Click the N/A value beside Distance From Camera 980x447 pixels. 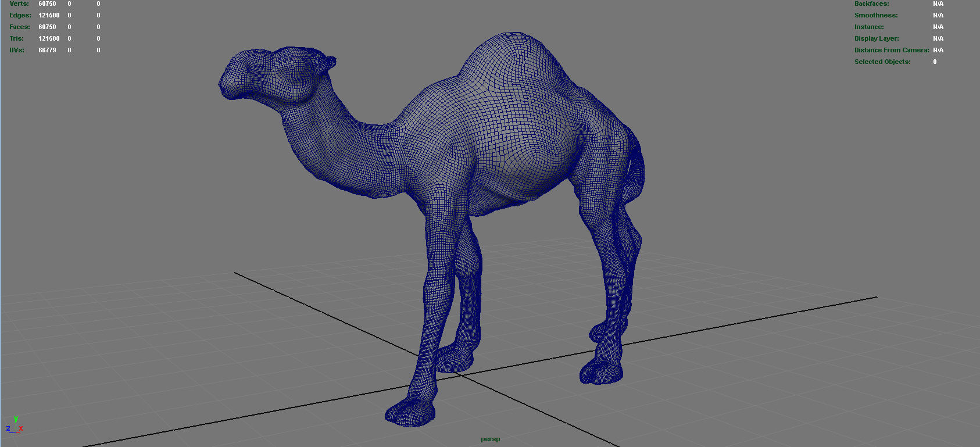pos(938,50)
